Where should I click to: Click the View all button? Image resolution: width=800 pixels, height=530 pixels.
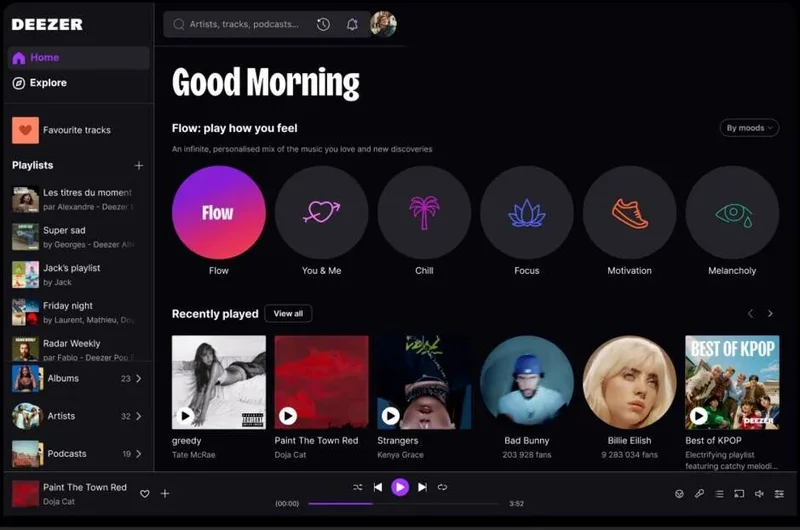pos(288,314)
